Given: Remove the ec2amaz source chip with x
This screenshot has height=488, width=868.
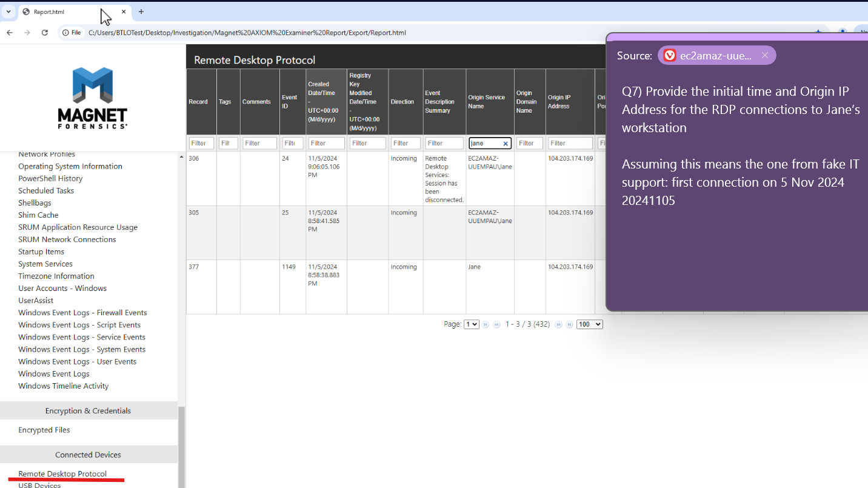Looking at the screenshot, I should click(765, 55).
